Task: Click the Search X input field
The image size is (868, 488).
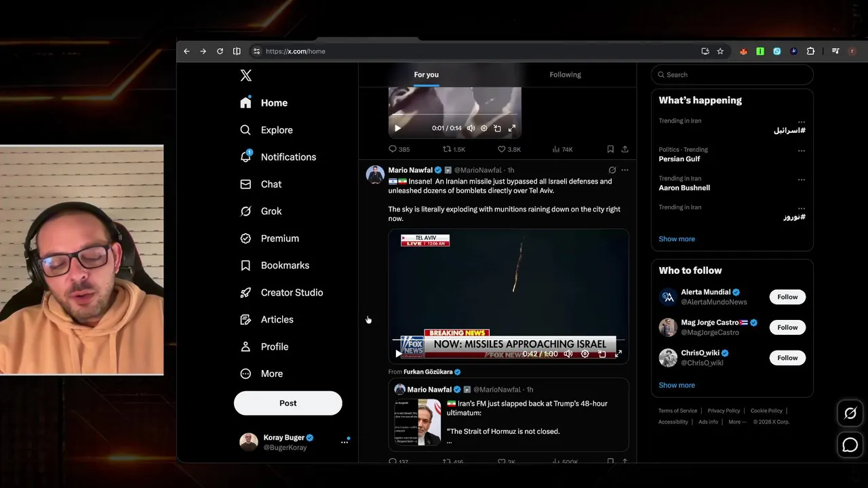Action: (732, 75)
